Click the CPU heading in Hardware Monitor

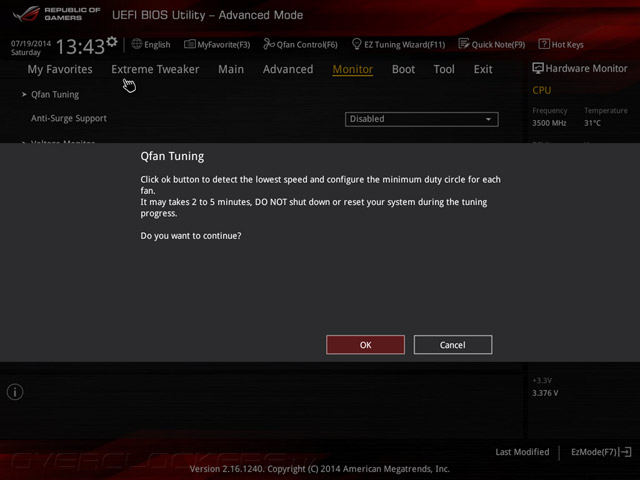pyautogui.click(x=542, y=90)
